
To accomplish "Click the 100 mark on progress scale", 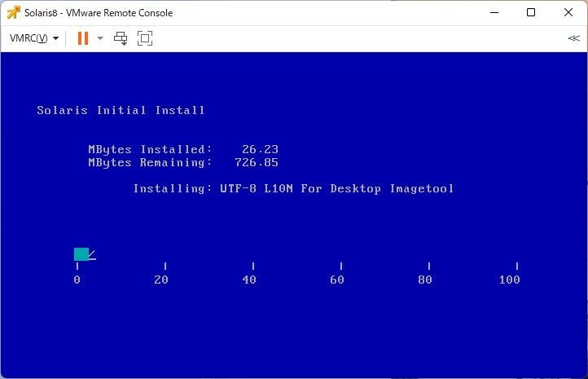I will tap(510, 280).
